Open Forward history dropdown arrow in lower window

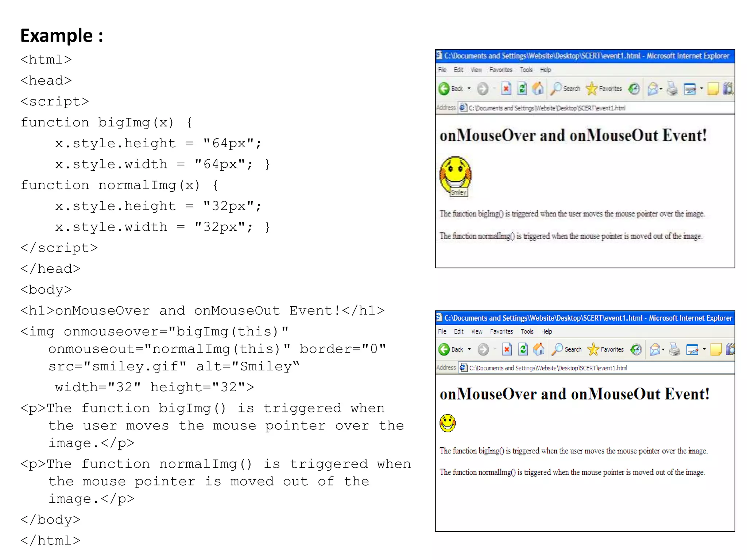point(495,349)
